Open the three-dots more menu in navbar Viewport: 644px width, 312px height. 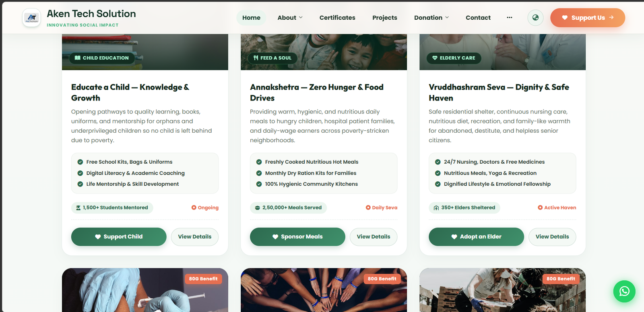pyautogui.click(x=510, y=18)
